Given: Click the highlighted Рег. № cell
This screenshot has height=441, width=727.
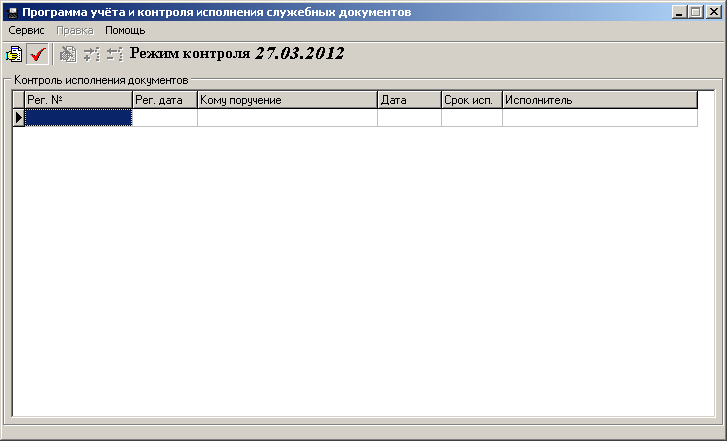Looking at the screenshot, I should click(78, 118).
